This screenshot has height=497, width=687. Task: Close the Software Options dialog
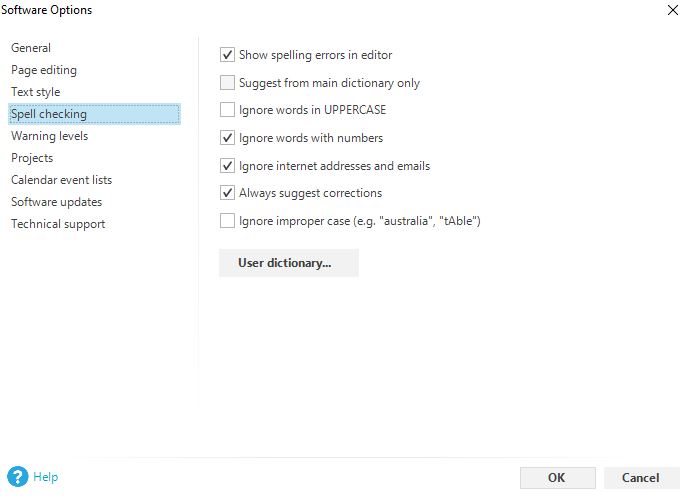pyautogui.click(x=670, y=10)
